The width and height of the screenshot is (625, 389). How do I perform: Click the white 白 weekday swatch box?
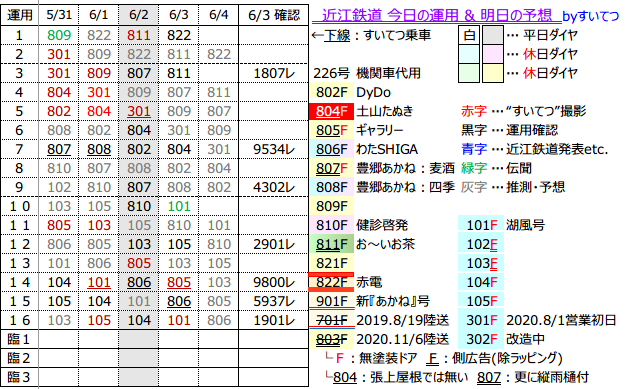tap(469, 35)
